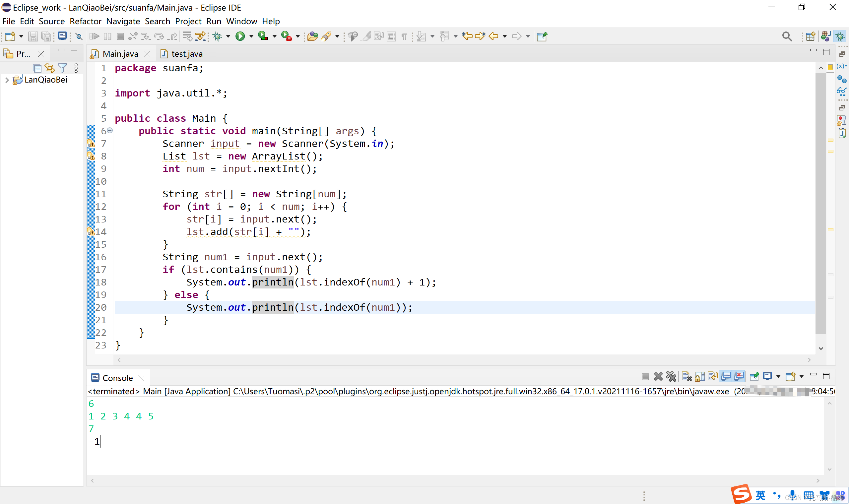Open the Refactor menu
The width and height of the screenshot is (849, 504).
click(85, 21)
